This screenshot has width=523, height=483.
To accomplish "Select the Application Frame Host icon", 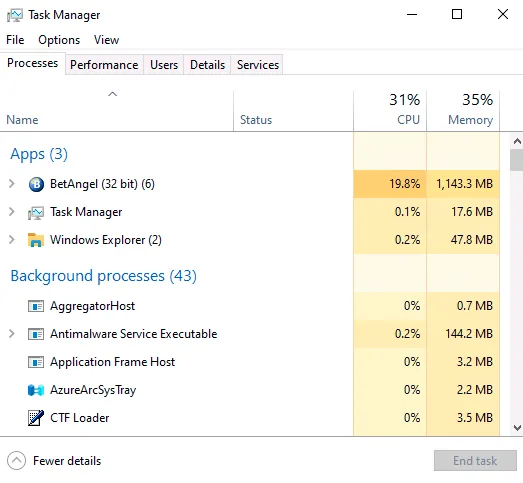I will pos(36,362).
